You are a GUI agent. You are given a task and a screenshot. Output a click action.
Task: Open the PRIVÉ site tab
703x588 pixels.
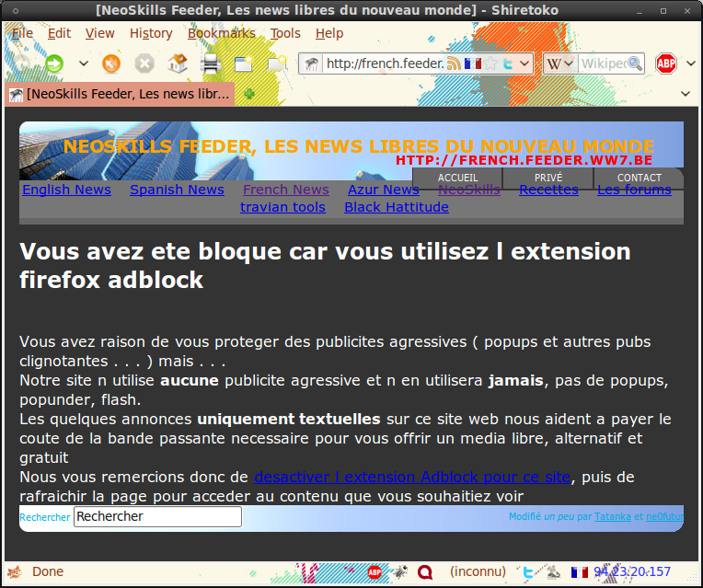tap(548, 179)
